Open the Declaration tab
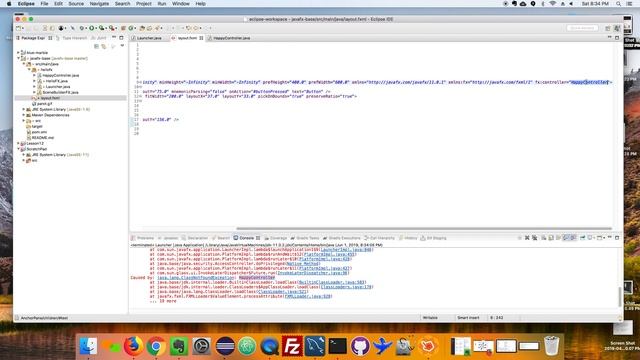640x360 pixels. 195,238
